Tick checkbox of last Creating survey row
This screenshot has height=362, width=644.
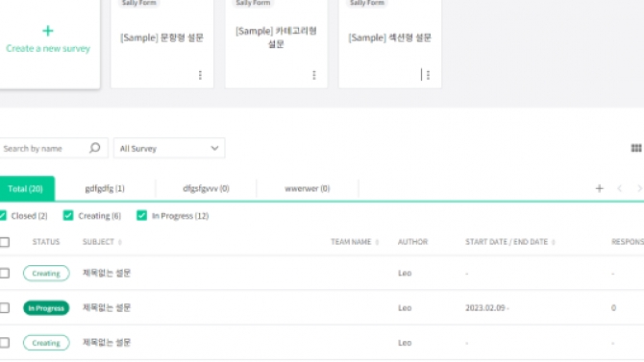(5, 343)
